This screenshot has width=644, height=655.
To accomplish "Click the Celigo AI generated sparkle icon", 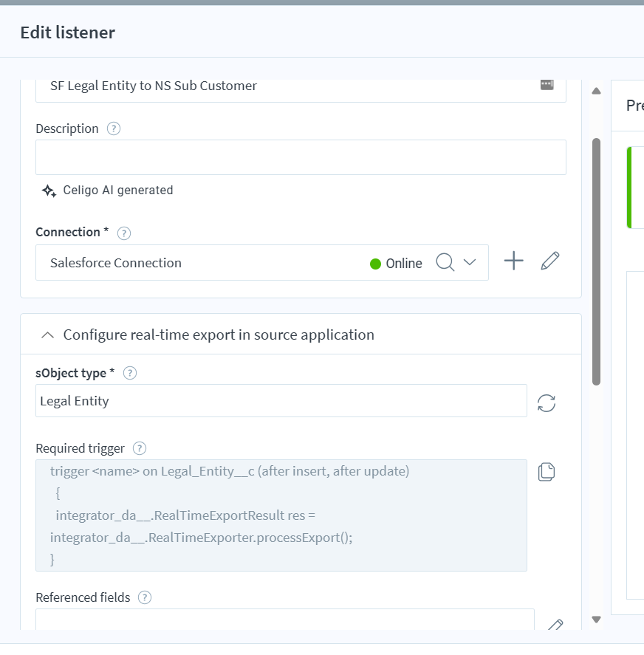I will pyautogui.click(x=49, y=191).
